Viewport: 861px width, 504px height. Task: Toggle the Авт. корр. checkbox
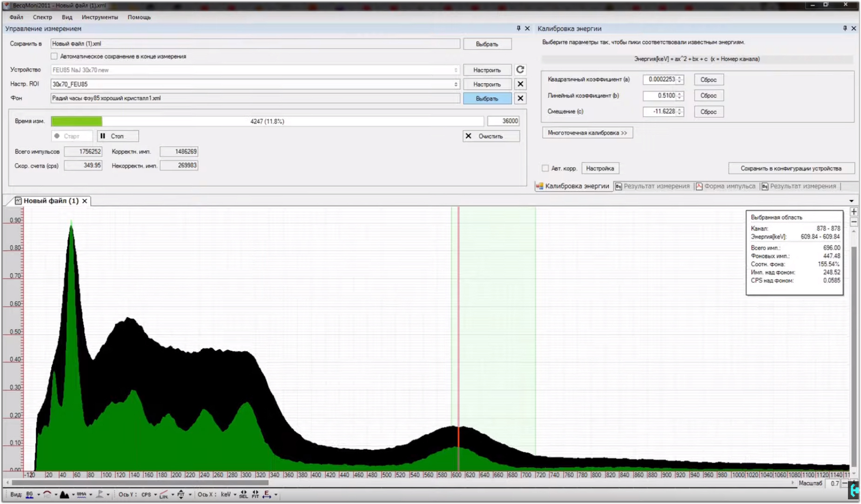tap(545, 168)
